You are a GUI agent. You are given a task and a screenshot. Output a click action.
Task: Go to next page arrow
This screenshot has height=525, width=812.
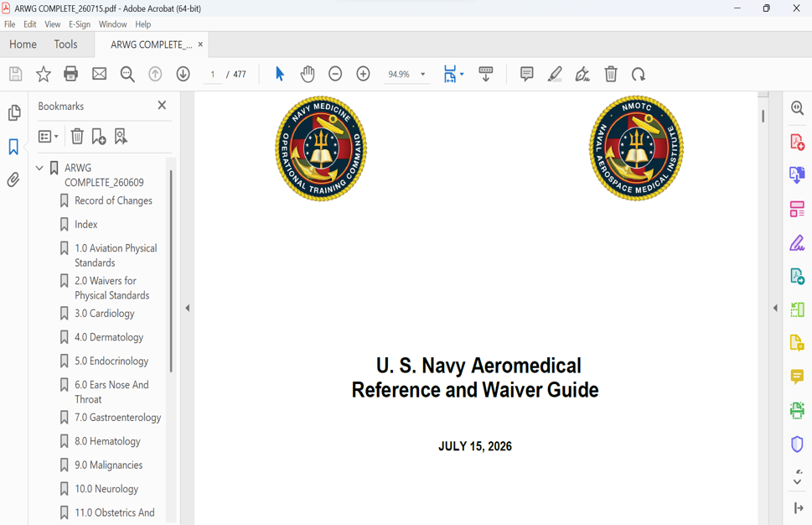(183, 74)
